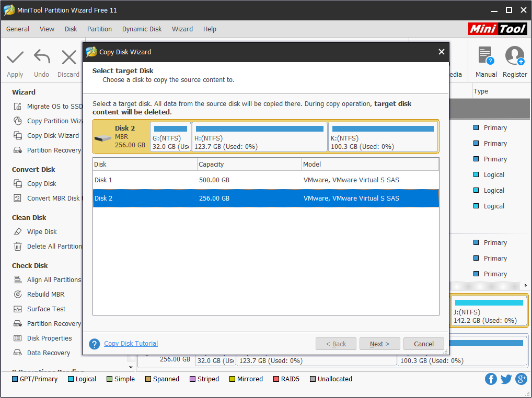Image resolution: width=532 pixels, height=398 pixels.
Task: Open the Partition menu
Action: (x=99, y=29)
